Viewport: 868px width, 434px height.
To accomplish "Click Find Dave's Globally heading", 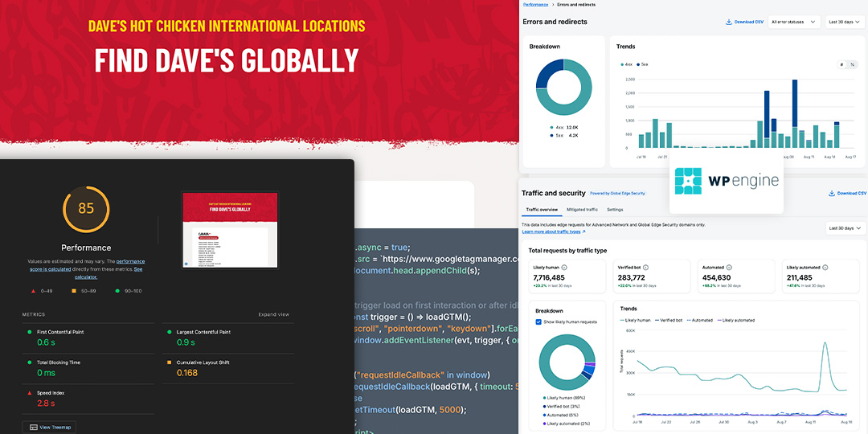I will (x=227, y=59).
